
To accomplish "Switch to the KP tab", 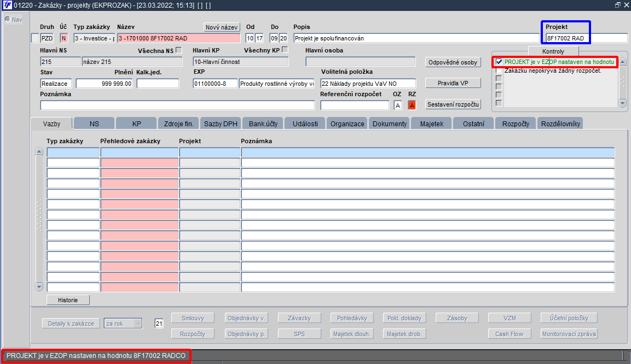I will click(136, 124).
